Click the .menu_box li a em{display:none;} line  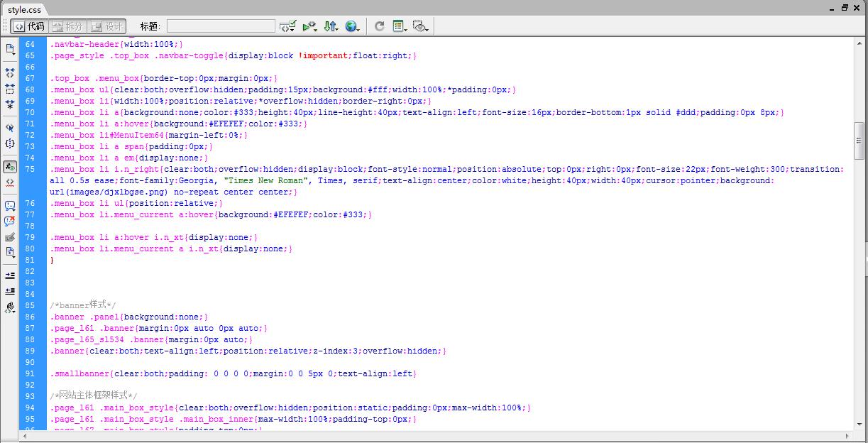tap(129, 158)
